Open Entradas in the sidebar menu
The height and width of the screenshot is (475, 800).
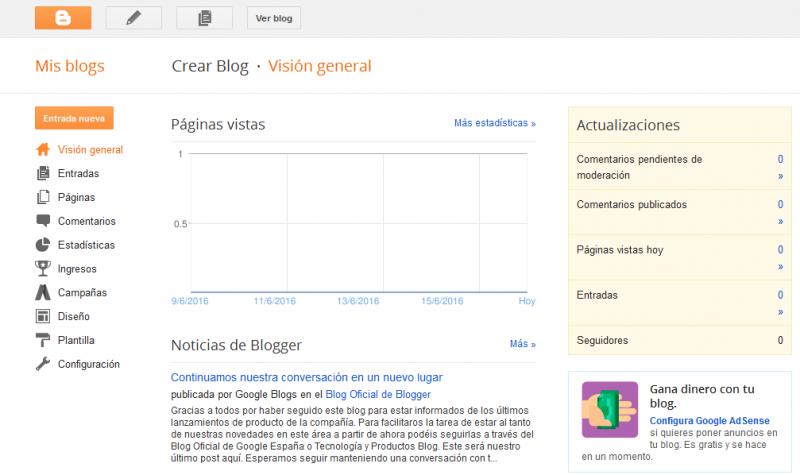[78, 174]
